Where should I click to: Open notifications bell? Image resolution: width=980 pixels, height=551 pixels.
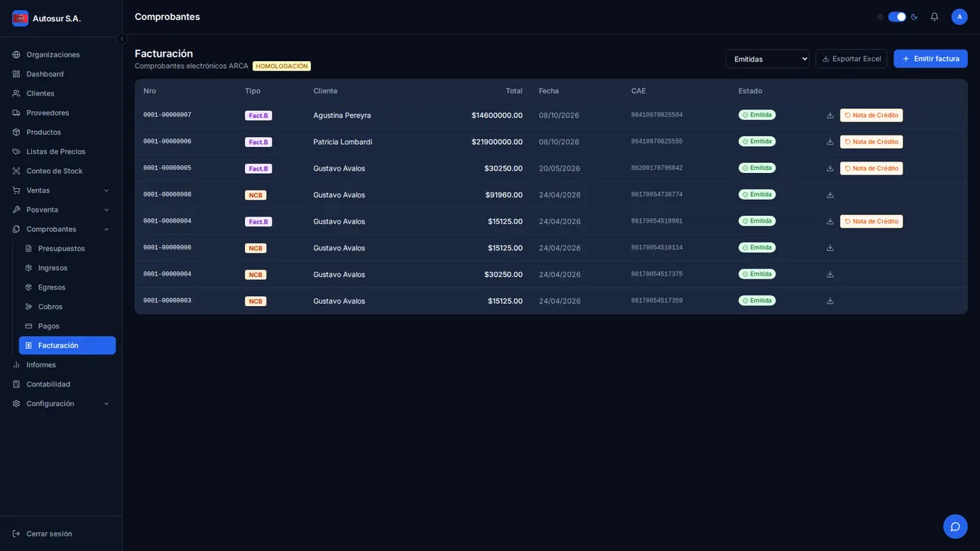(x=934, y=17)
